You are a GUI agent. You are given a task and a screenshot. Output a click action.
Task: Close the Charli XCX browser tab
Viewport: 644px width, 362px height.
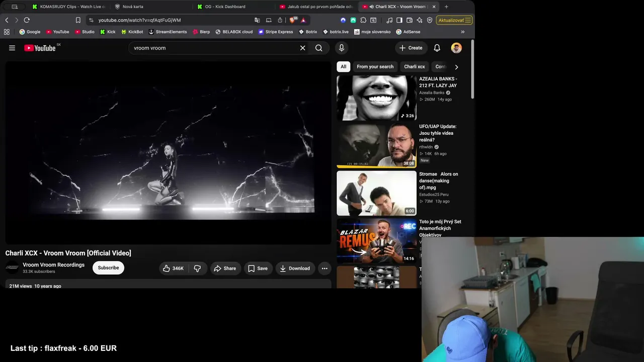click(434, 7)
